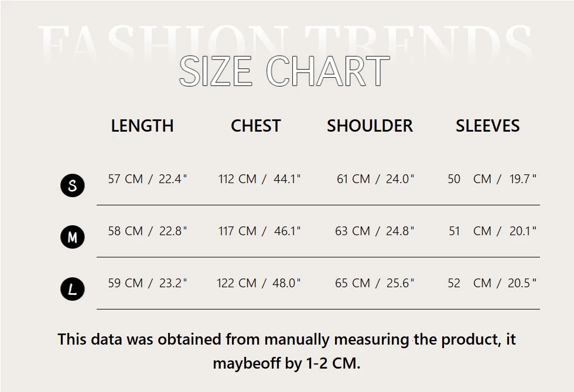Click the size L chest value 122 CM
Image resolution: width=574 pixels, height=392 pixels.
coord(237,283)
